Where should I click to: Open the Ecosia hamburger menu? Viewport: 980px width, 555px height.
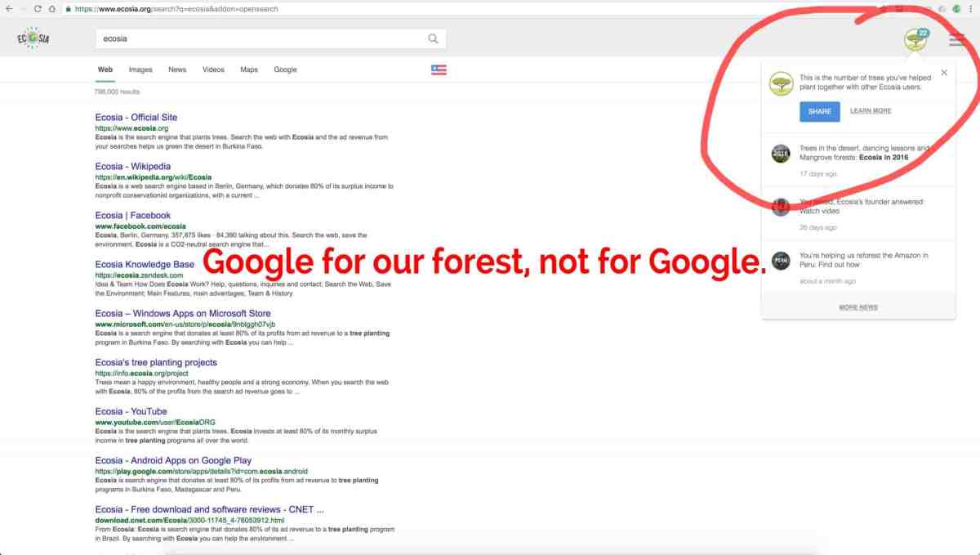pos(956,39)
